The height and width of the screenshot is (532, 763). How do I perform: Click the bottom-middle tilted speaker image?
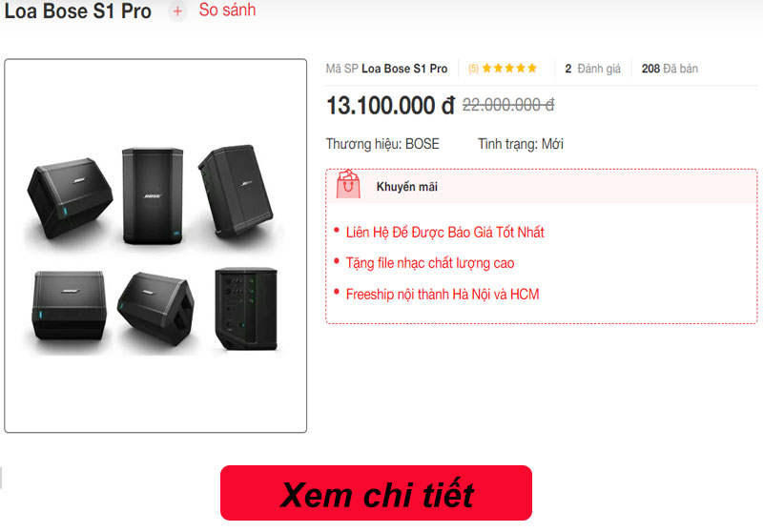(155, 308)
